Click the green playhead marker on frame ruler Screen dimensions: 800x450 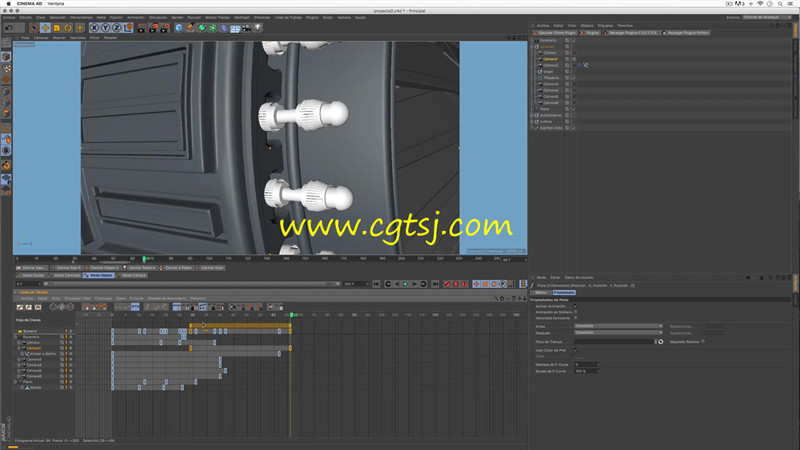(x=145, y=259)
